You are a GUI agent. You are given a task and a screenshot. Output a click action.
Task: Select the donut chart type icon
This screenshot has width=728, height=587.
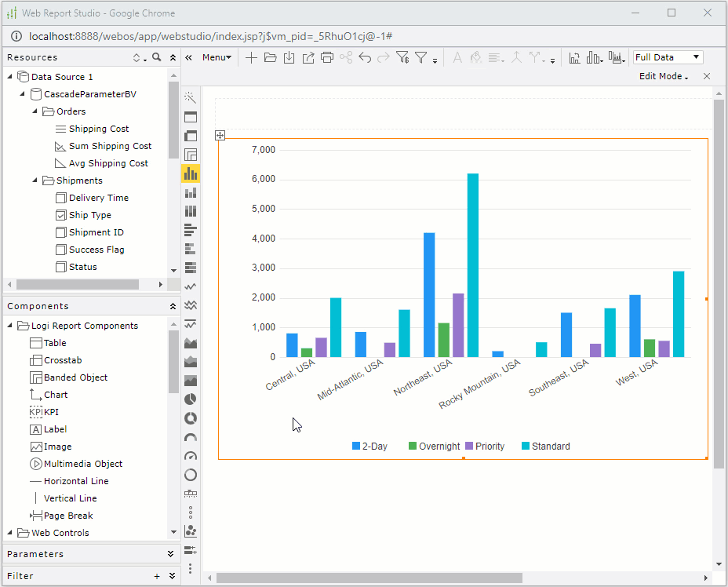pos(191,418)
